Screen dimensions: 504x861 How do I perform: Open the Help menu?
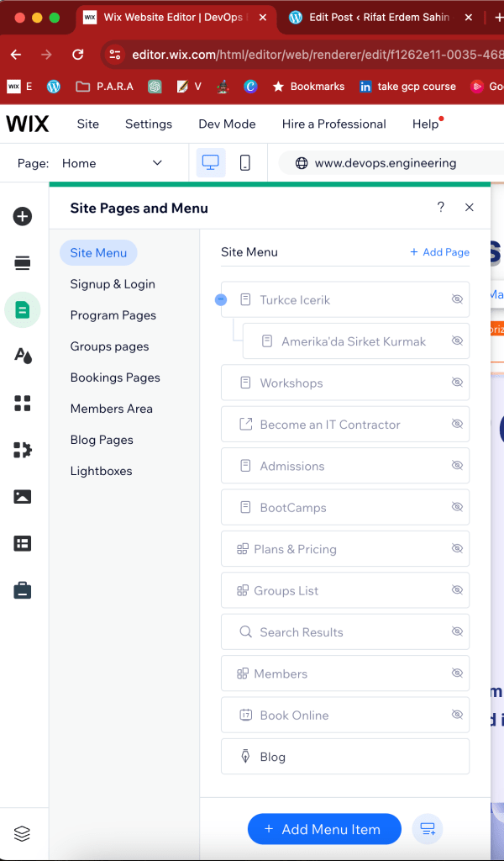point(426,124)
